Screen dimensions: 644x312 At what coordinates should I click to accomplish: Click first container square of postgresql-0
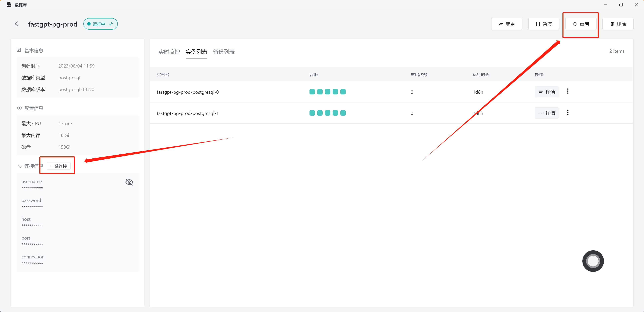tap(312, 92)
